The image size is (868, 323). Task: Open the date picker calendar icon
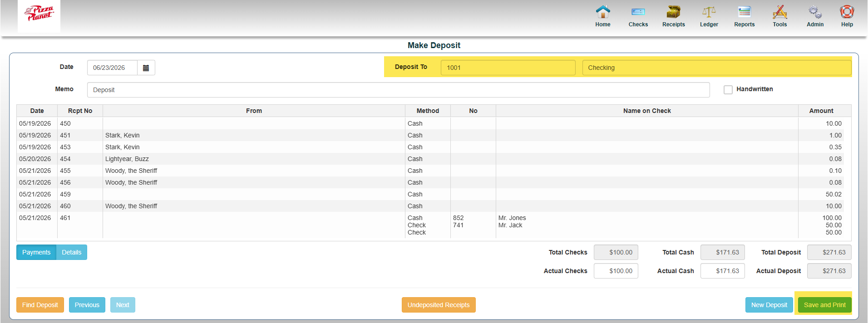[146, 68]
